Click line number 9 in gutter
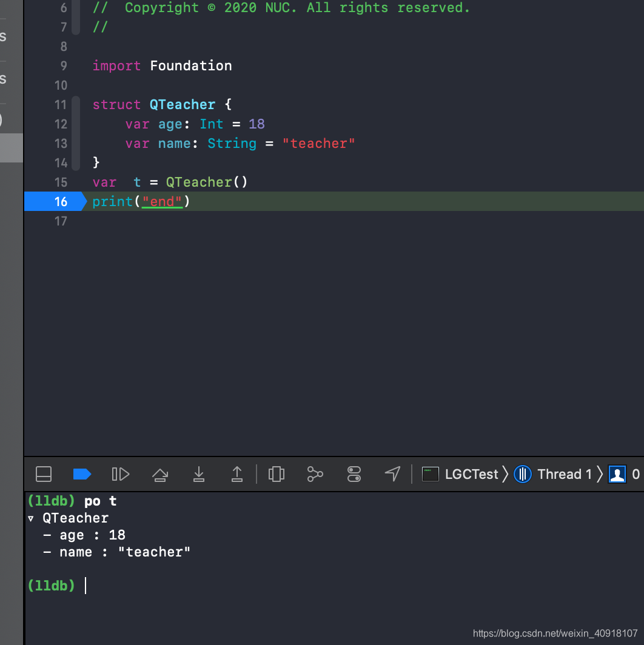This screenshot has height=645, width=644. point(64,66)
